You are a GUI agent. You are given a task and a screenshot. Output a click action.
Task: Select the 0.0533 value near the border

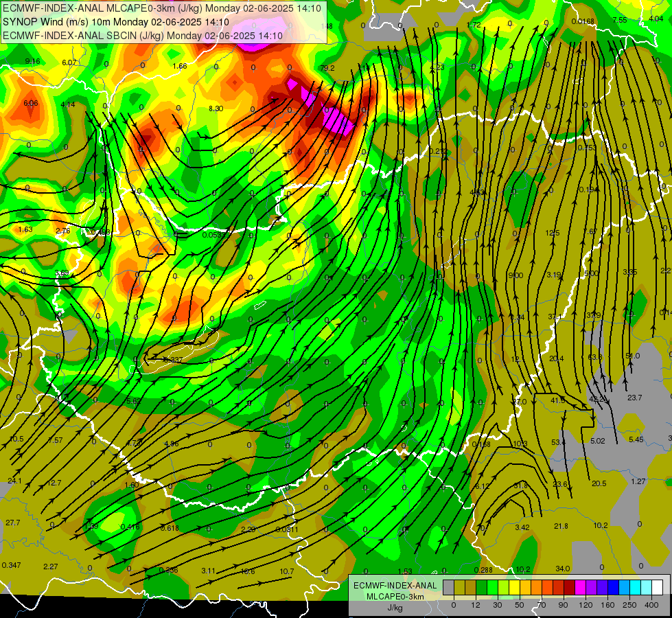pyautogui.click(x=214, y=235)
